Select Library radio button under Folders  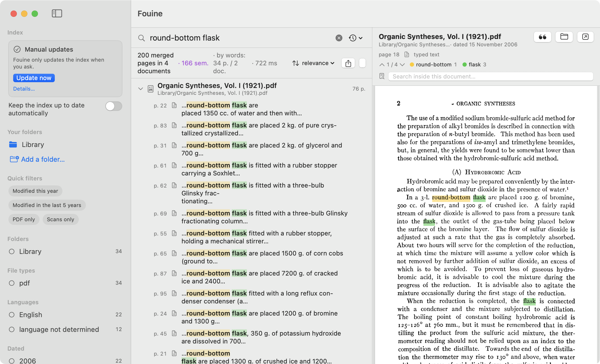(12, 252)
